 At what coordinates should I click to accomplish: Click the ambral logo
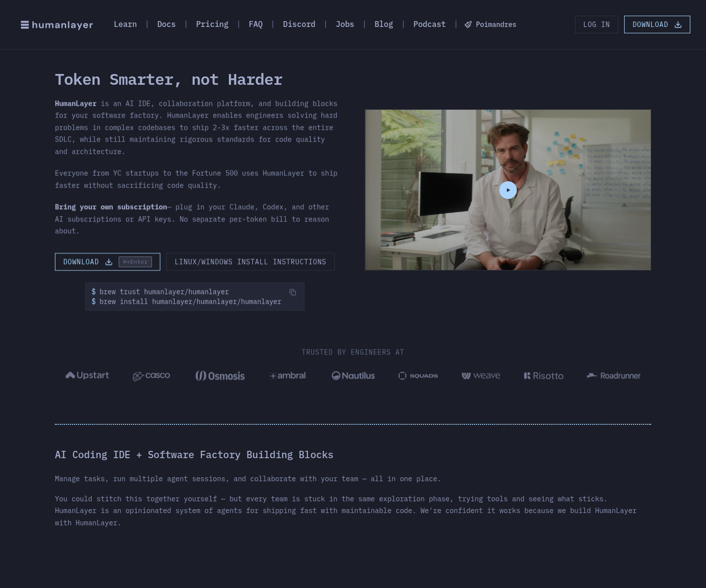click(288, 376)
